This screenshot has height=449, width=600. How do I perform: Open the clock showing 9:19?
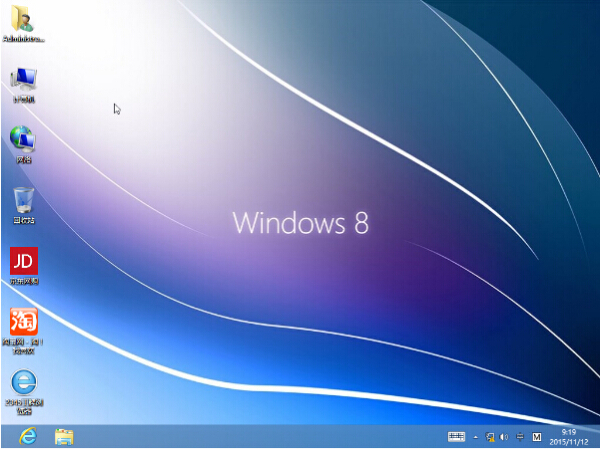(x=569, y=437)
